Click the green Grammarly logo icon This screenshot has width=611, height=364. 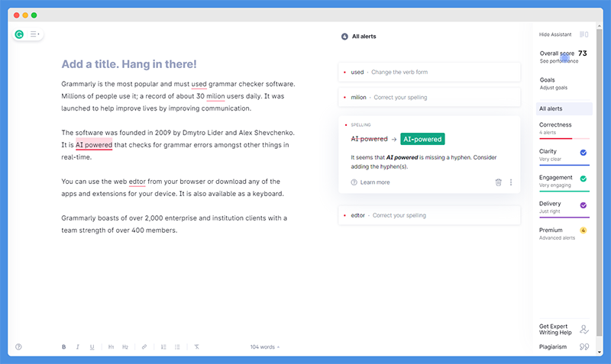19,34
